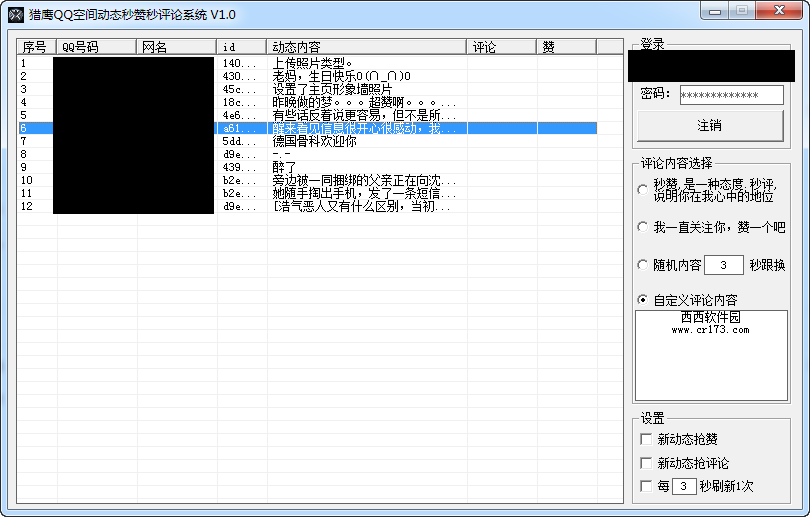810x517 pixels.
Task: Sort by the 序号 column header
Action: (x=37, y=47)
